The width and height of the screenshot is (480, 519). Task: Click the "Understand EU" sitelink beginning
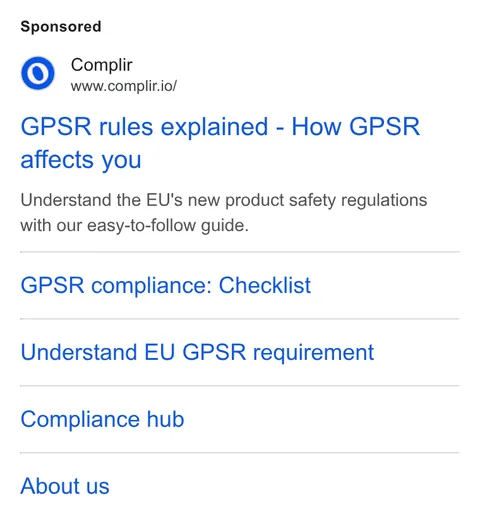tap(98, 352)
